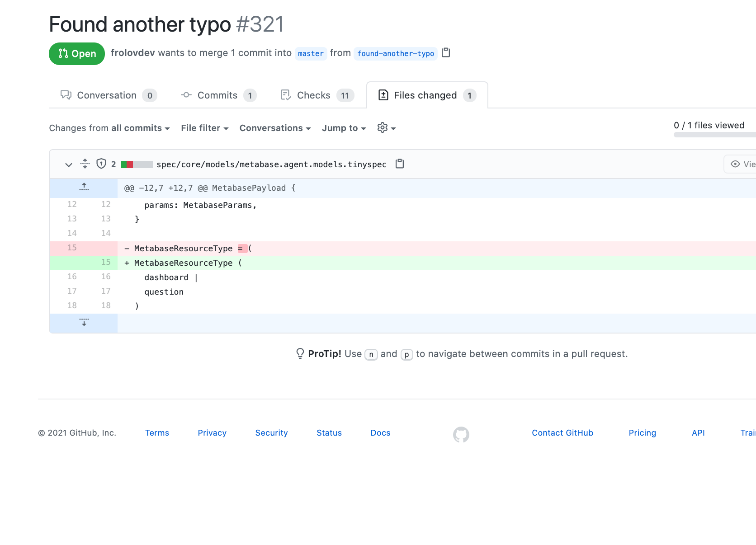Select the Files changed tab

tap(427, 95)
